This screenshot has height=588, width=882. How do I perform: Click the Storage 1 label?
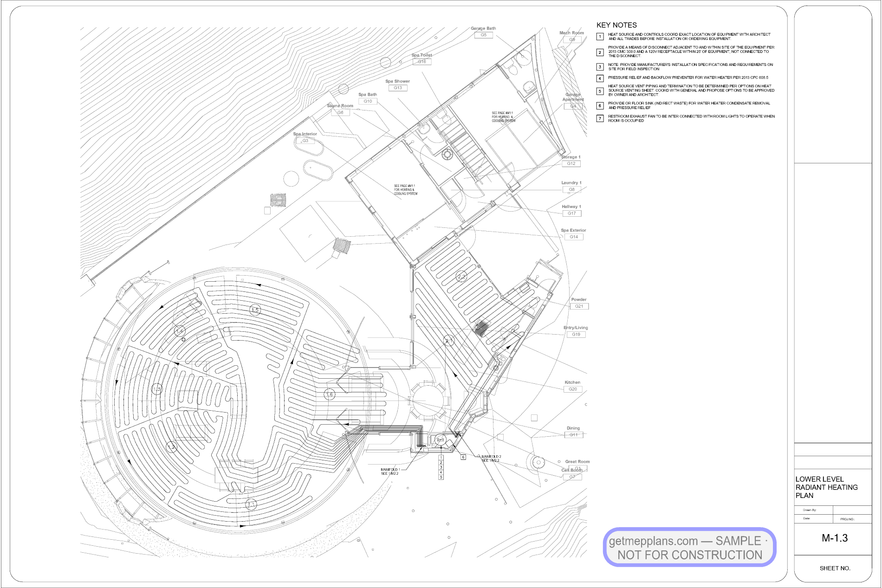pyautogui.click(x=571, y=157)
